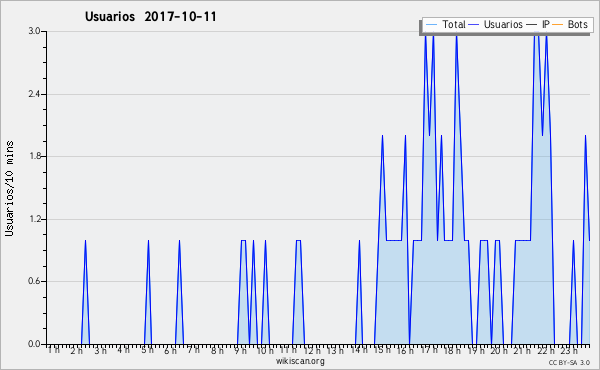Screen dimensions: 600x370
Task: Click the '20 h' x-axis label
Action: point(499,350)
